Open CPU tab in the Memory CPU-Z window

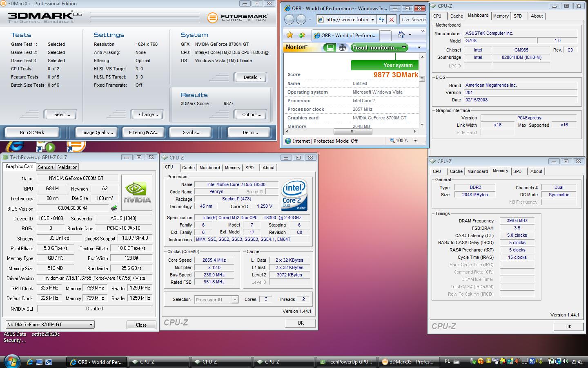pyautogui.click(x=437, y=171)
